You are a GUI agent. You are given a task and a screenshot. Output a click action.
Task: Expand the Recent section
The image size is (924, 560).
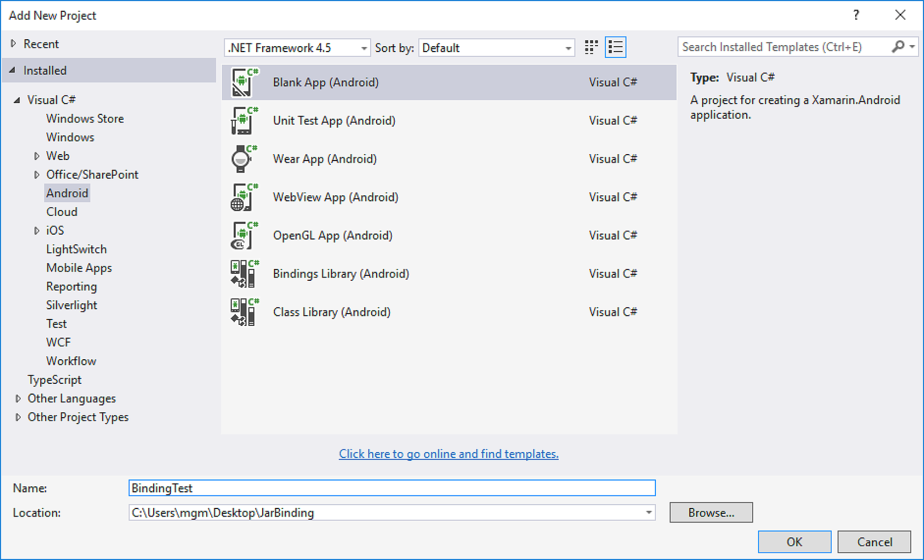(x=13, y=43)
